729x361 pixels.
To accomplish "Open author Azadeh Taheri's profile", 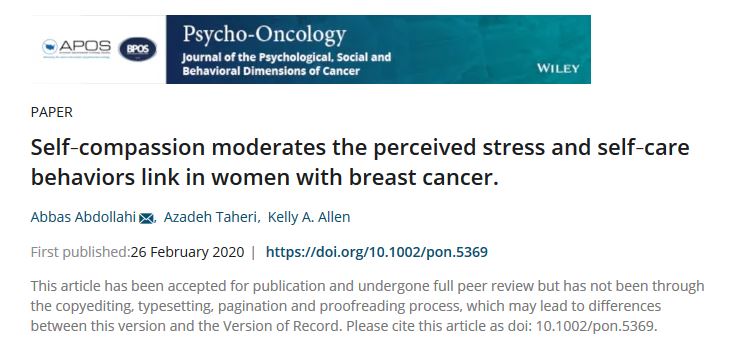I will [x=211, y=217].
